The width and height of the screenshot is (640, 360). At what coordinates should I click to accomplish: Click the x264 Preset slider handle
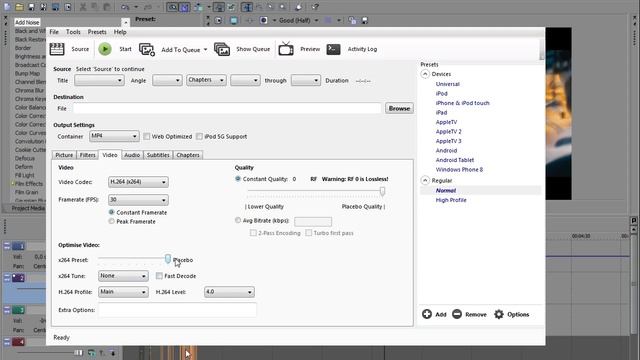pos(168,258)
